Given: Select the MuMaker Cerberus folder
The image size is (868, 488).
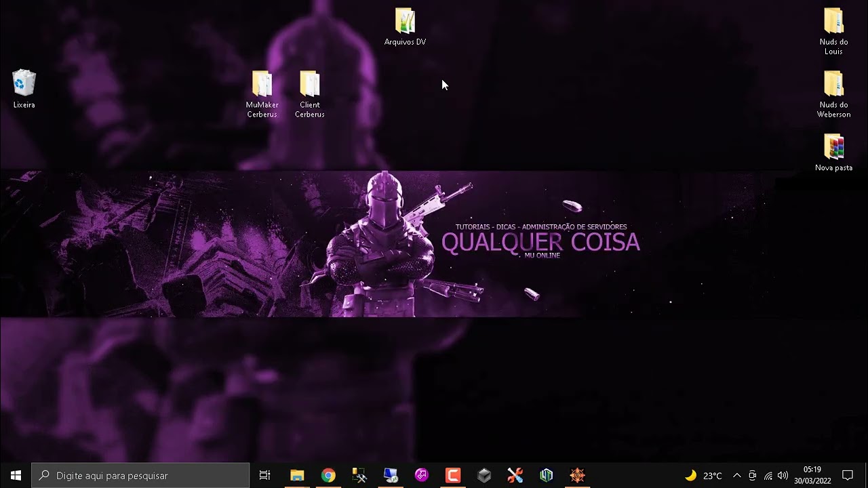Looking at the screenshot, I should pyautogui.click(x=262, y=94).
